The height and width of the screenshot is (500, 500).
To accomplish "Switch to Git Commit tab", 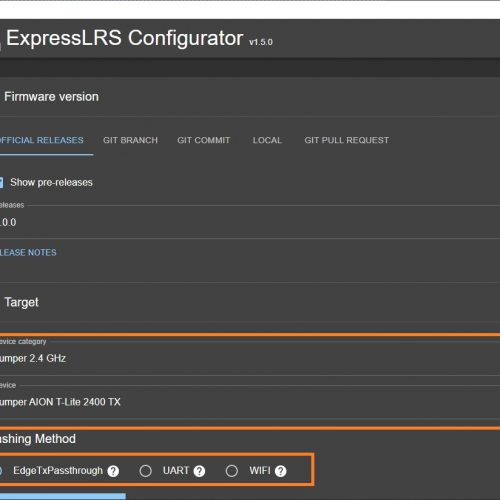I will click(x=204, y=140).
